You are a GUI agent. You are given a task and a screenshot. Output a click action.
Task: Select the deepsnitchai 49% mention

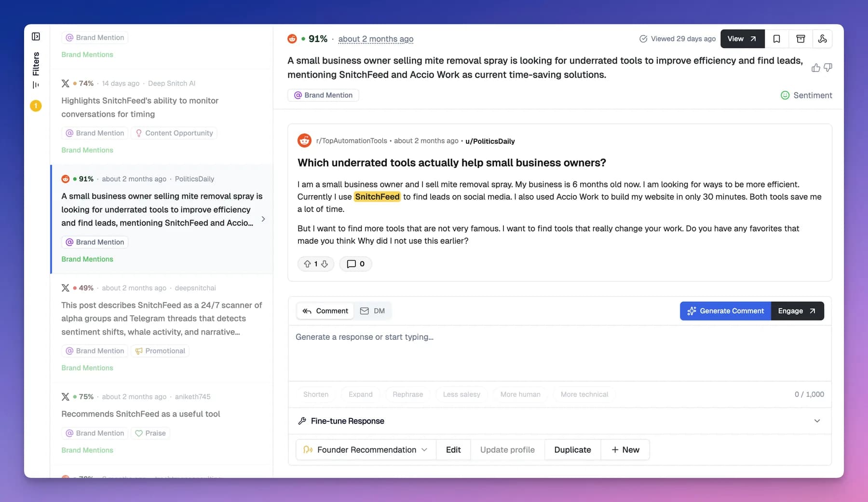coord(162,328)
